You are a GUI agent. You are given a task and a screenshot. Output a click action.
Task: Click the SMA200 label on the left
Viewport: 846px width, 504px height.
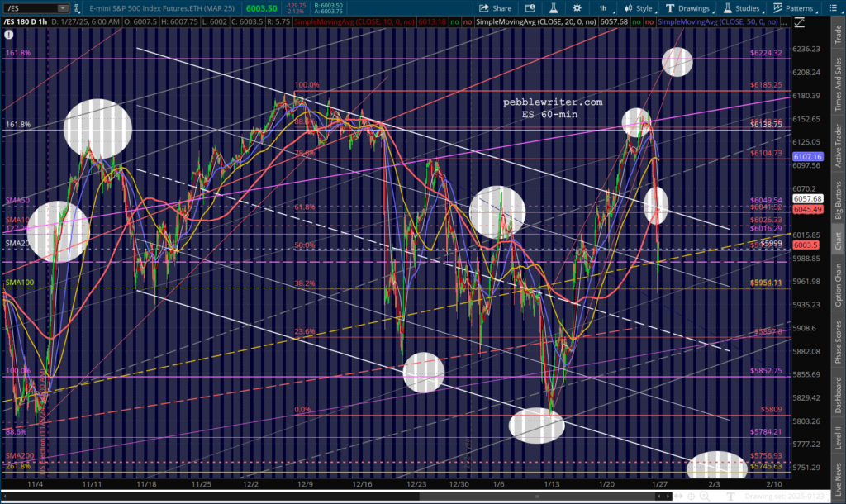coord(20,455)
